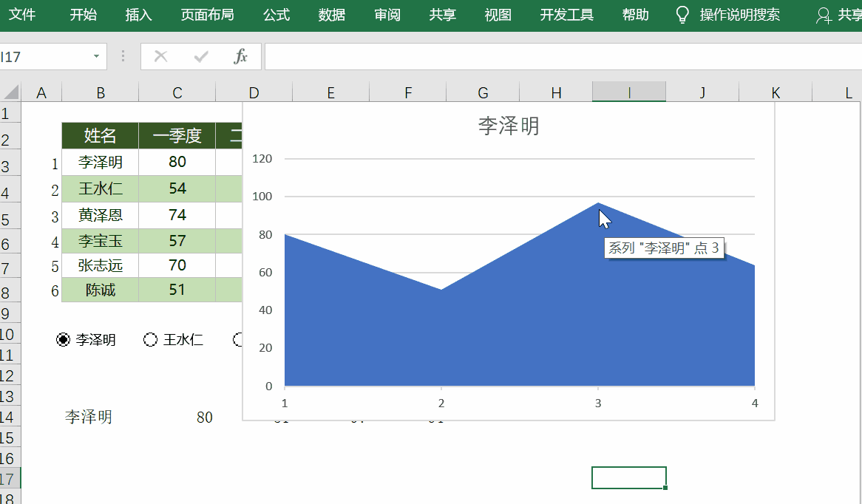Screen dimensions: 862x504
Task: Click table cell 王水仁
Action: click(100, 188)
